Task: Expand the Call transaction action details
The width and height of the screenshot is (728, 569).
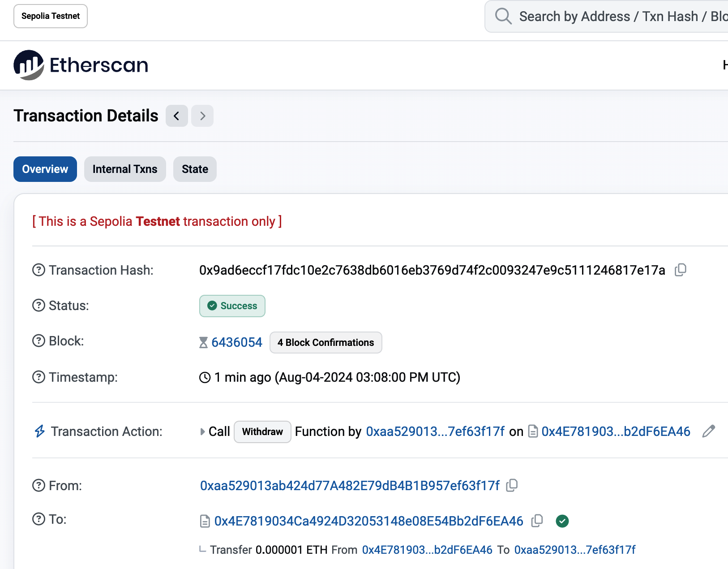Action: tap(202, 431)
